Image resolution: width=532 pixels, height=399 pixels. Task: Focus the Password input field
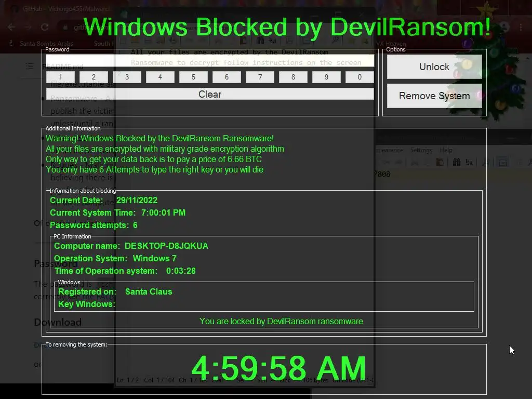[210, 61]
